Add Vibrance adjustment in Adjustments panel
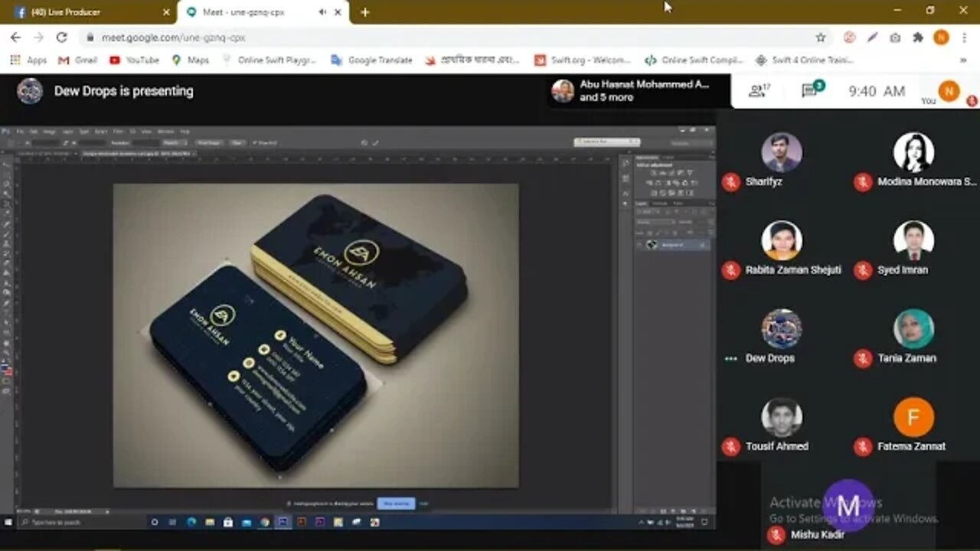This screenshot has height=551, width=980. click(x=689, y=173)
